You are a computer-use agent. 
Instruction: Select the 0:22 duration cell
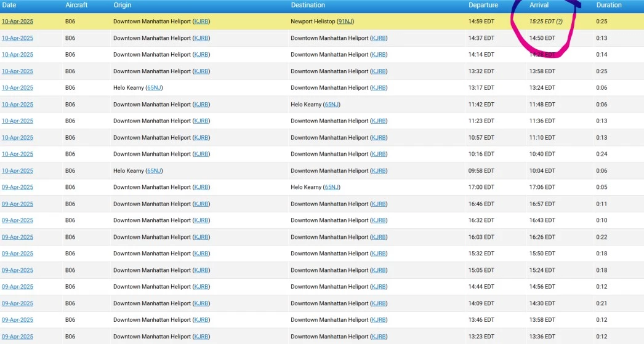[602, 237]
